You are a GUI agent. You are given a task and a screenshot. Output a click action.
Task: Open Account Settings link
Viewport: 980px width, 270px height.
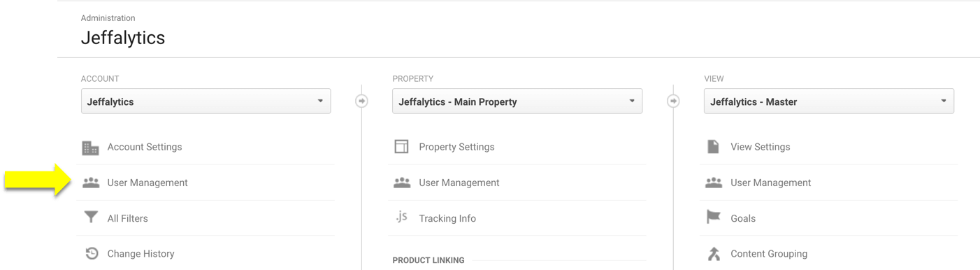coord(145,147)
